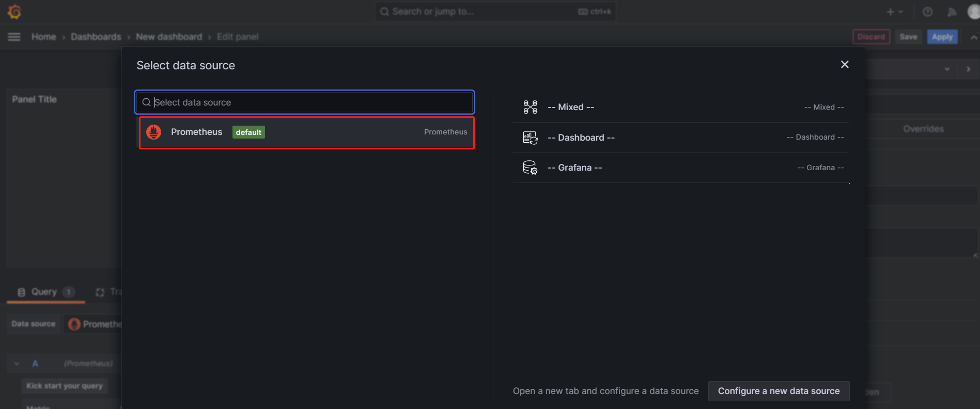Choose the -- Dashboard -- data source

tap(681, 138)
